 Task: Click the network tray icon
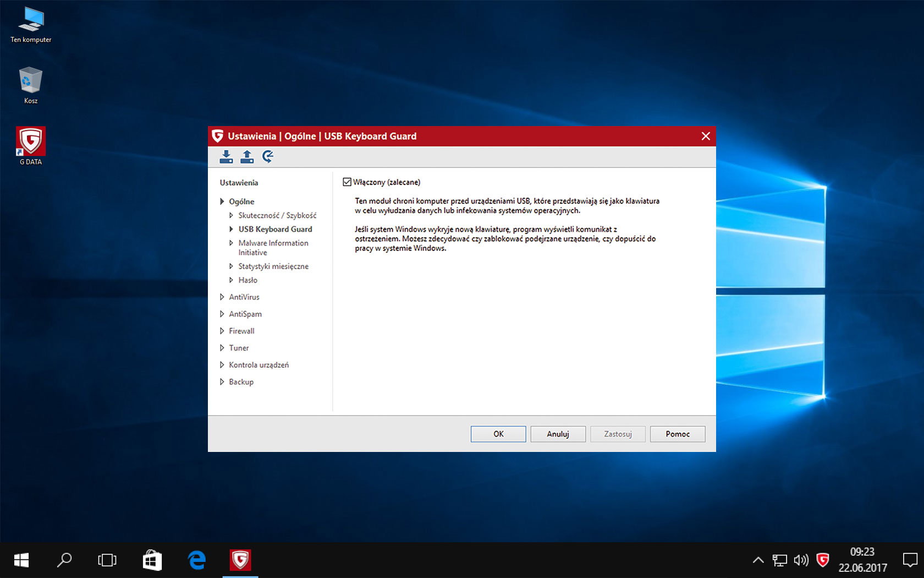(x=779, y=560)
